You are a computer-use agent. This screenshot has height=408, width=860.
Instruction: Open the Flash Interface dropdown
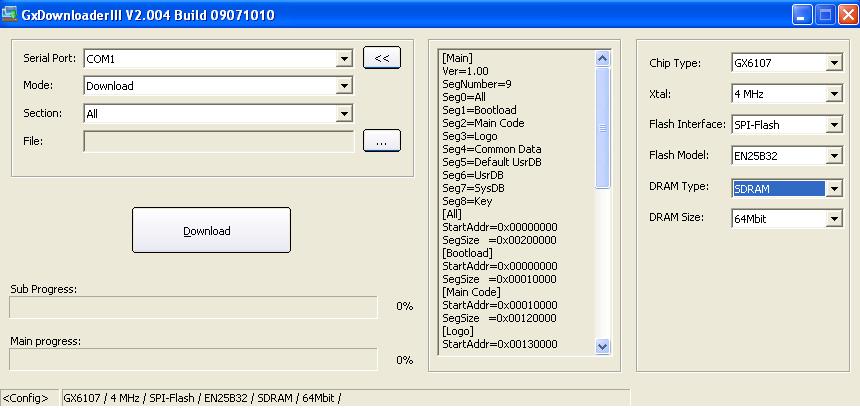(x=834, y=126)
